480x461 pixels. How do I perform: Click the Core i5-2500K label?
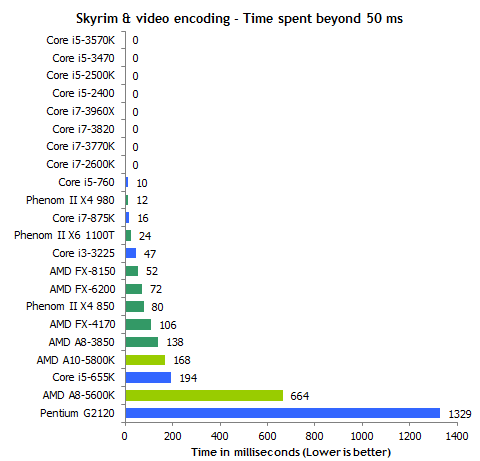point(80,75)
